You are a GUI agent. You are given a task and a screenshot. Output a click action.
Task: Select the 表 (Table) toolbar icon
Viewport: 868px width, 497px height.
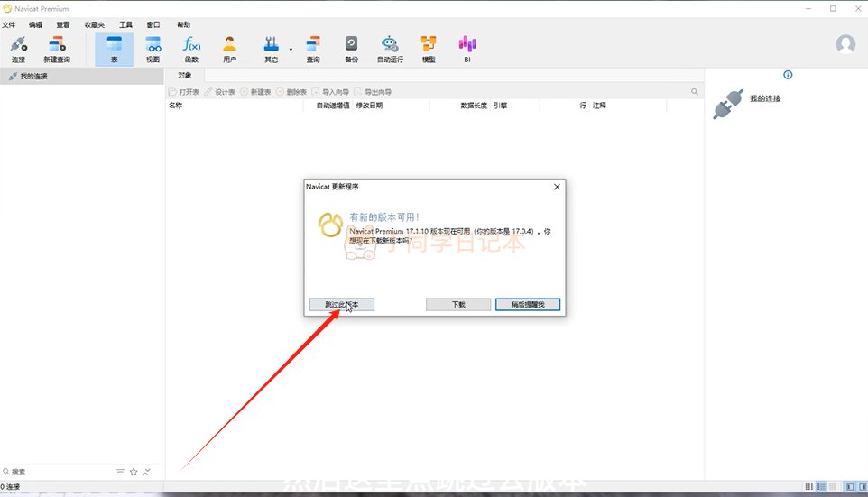pos(114,49)
